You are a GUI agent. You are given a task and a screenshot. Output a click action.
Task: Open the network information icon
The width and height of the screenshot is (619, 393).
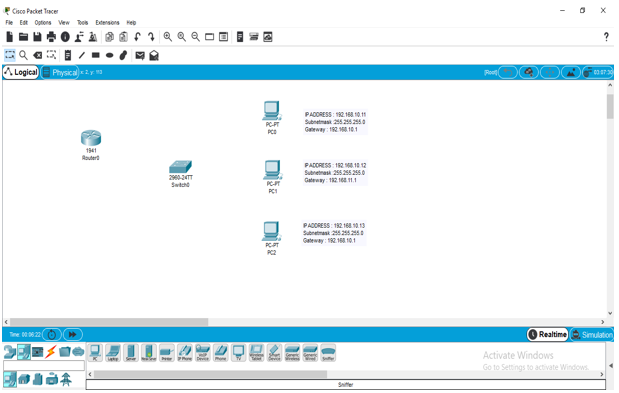coord(65,37)
